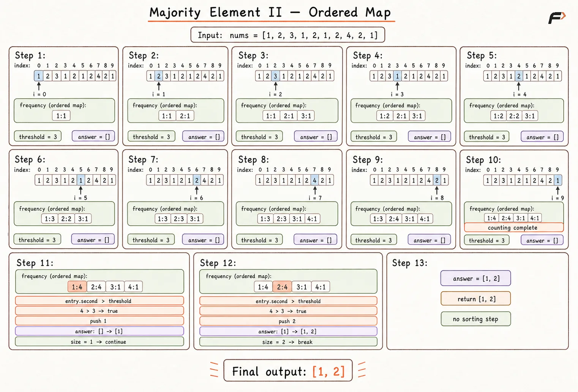The image size is (578, 392).
Task: Select the highlighted array cell at index 0 in Step 1
Action: [x=39, y=76]
